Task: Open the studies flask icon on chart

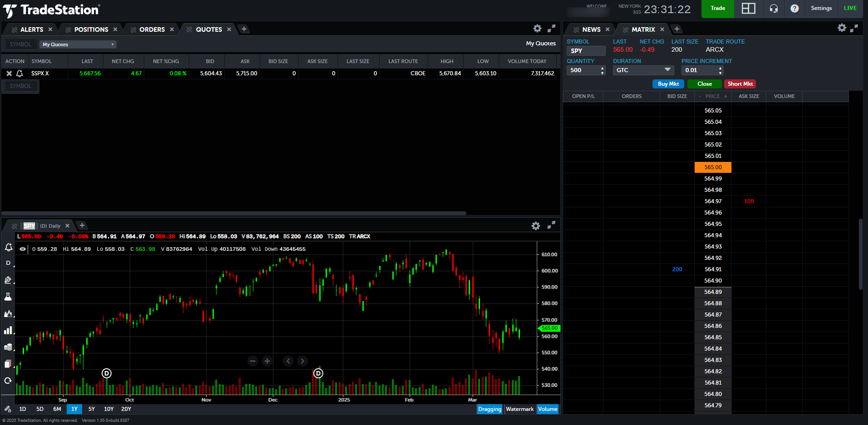Action: click(8, 297)
